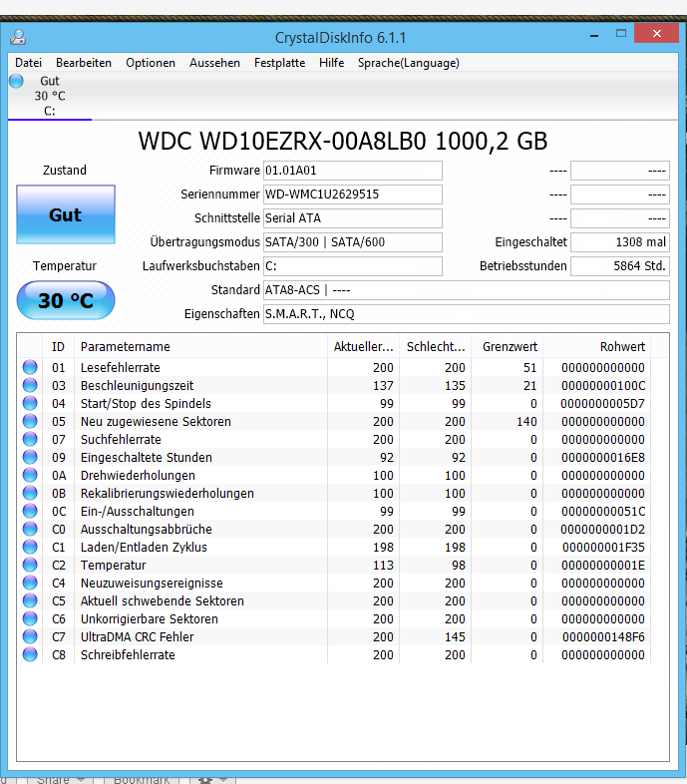The width and height of the screenshot is (687, 784).
Task: Click the Seriennummer field WD-WMC1U2629515
Action: coord(353,195)
